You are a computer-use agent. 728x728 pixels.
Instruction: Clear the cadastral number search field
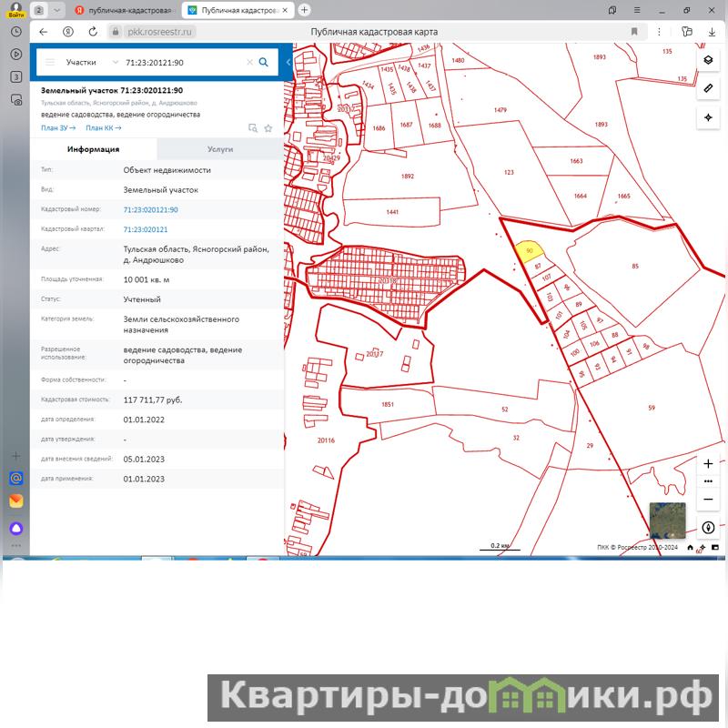coord(249,63)
